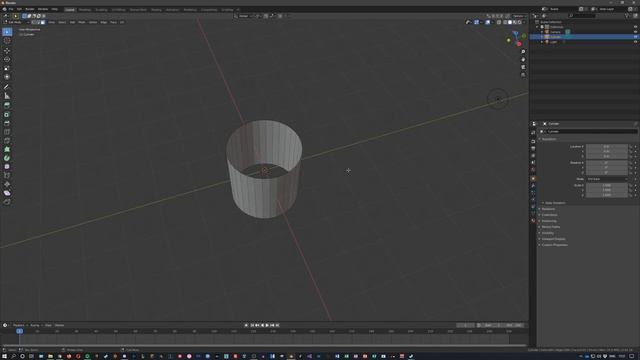
Task: Select the Annotate tool
Action: coord(7,87)
